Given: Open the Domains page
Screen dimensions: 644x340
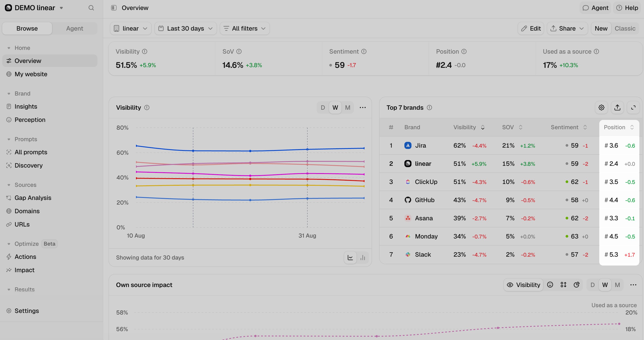Looking at the screenshot, I should tap(50, 211).
